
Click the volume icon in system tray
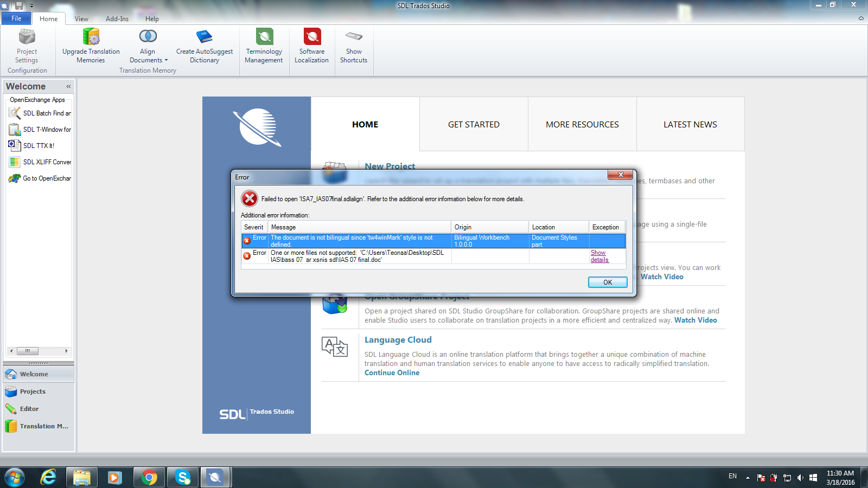pos(800,478)
